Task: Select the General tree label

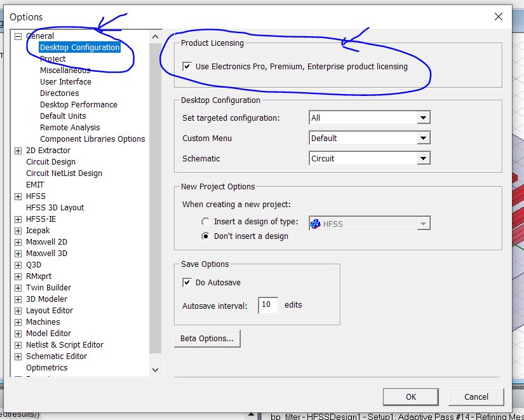Action: tap(40, 36)
